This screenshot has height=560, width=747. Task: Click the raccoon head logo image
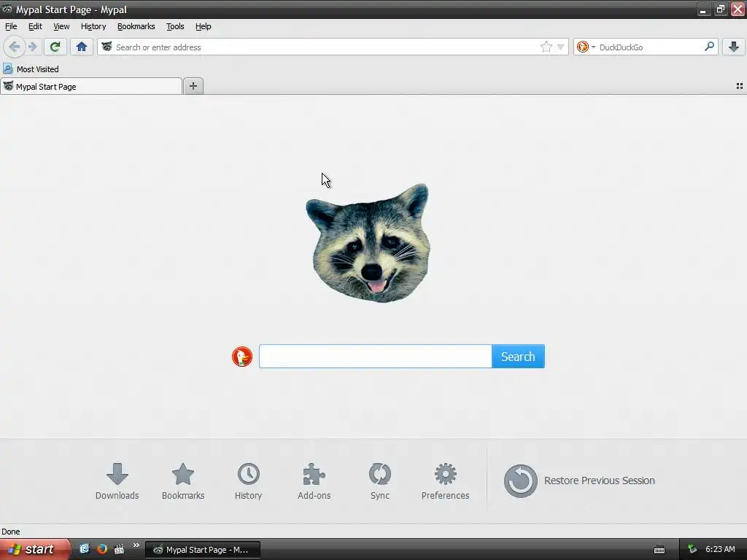point(368,243)
